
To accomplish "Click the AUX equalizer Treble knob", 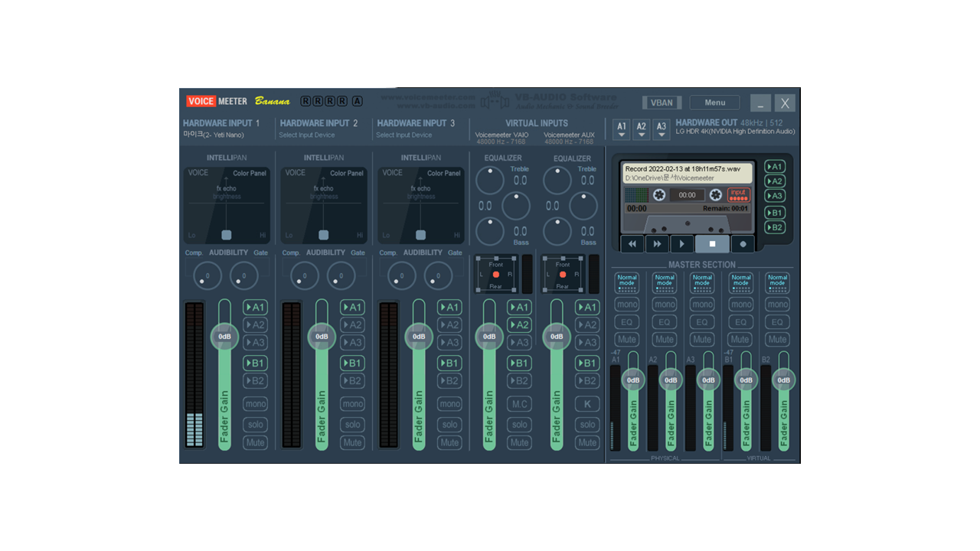I will click(557, 181).
